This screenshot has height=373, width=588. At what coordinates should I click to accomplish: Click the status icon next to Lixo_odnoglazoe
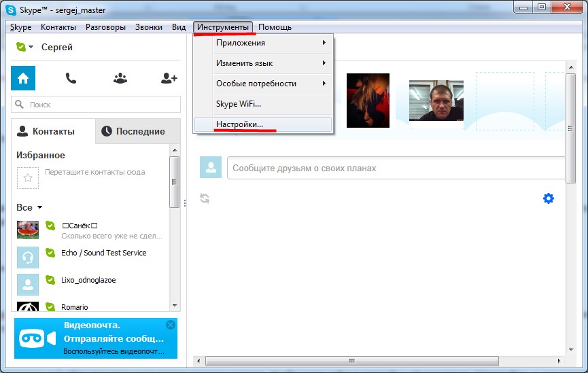[50, 280]
